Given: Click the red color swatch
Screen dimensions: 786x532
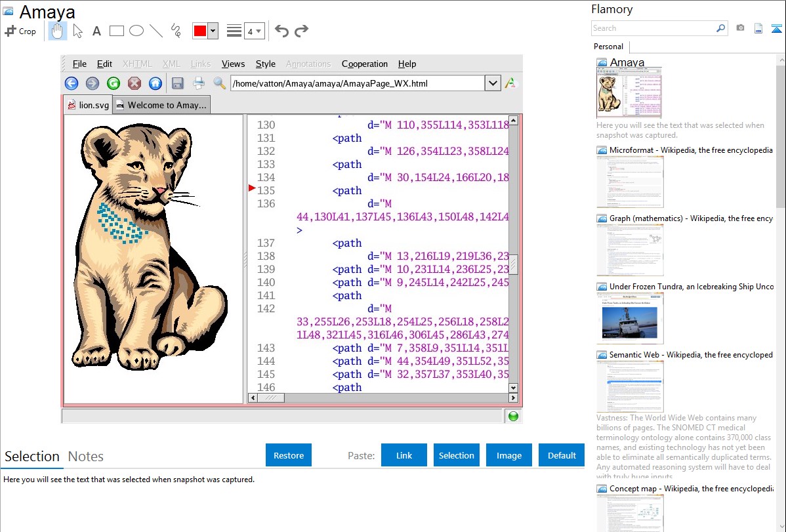Looking at the screenshot, I should click(x=199, y=31).
